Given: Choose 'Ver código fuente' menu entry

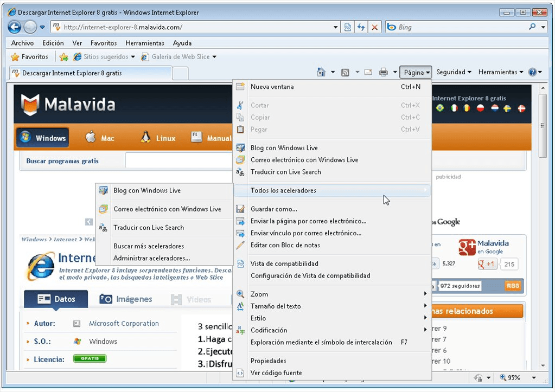Looking at the screenshot, I should [x=276, y=372].
